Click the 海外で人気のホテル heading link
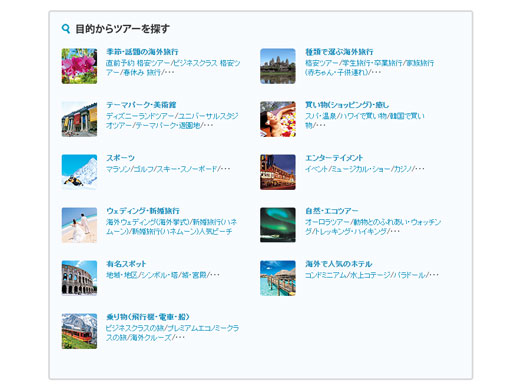 (338, 264)
